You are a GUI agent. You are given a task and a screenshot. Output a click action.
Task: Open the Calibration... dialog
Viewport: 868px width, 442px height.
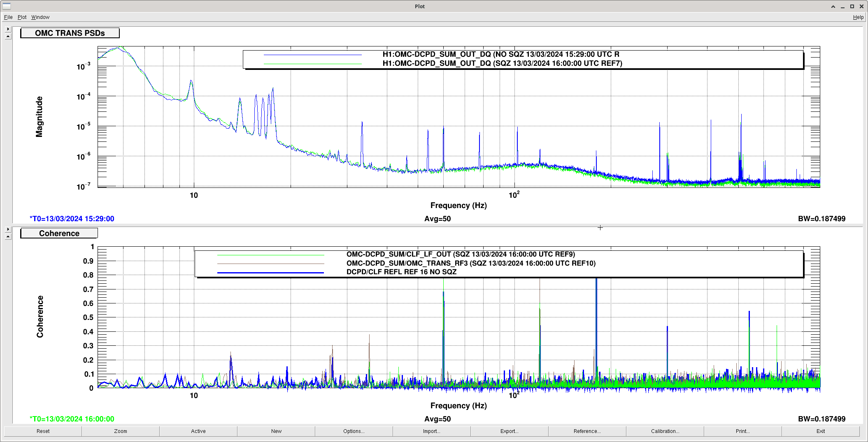[665, 431]
